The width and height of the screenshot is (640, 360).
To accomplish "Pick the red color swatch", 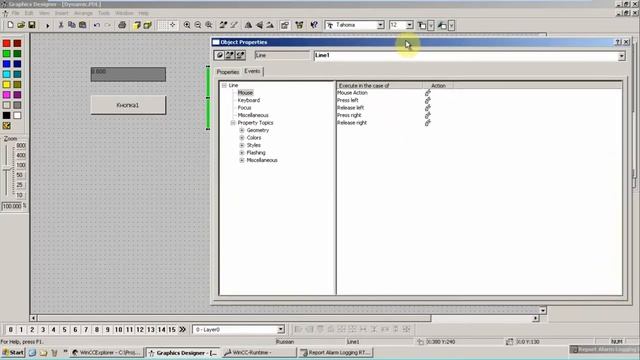I will [x=7, y=43].
